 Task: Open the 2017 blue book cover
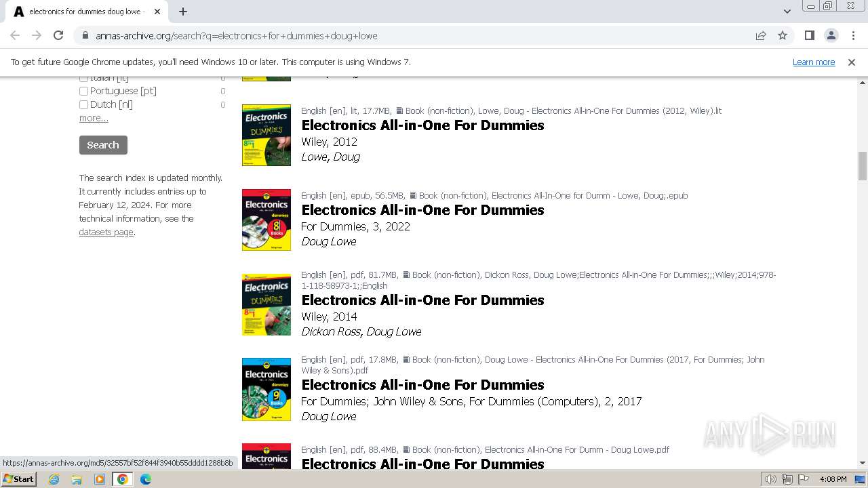(267, 389)
